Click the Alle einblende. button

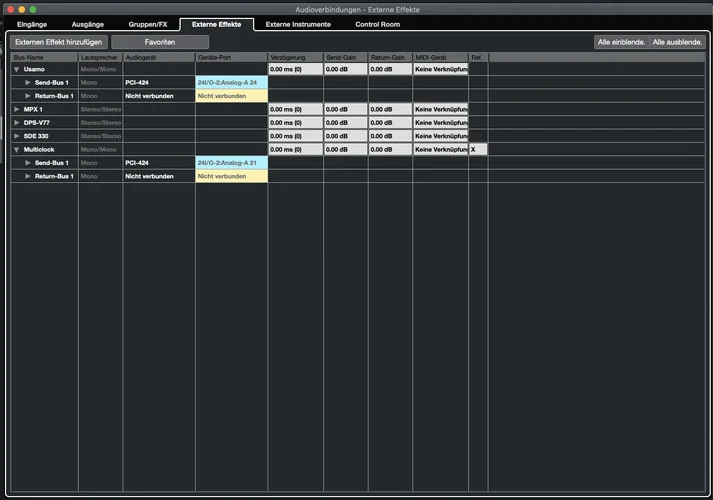tap(620, 42)
